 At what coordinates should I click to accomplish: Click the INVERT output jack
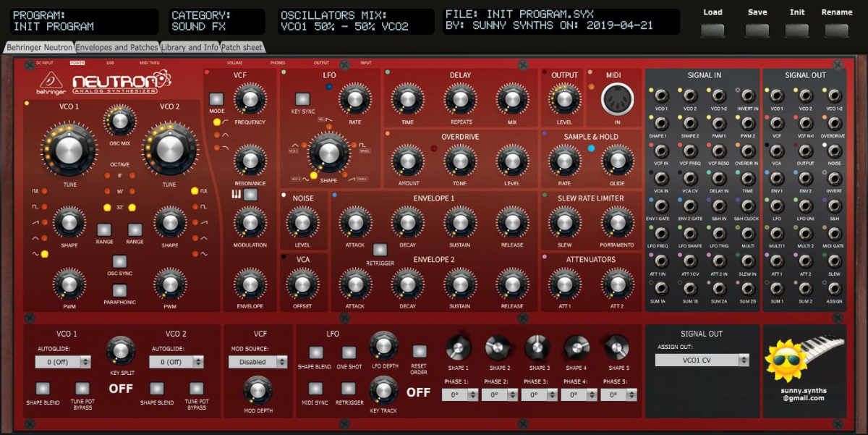tap(834, 178)
